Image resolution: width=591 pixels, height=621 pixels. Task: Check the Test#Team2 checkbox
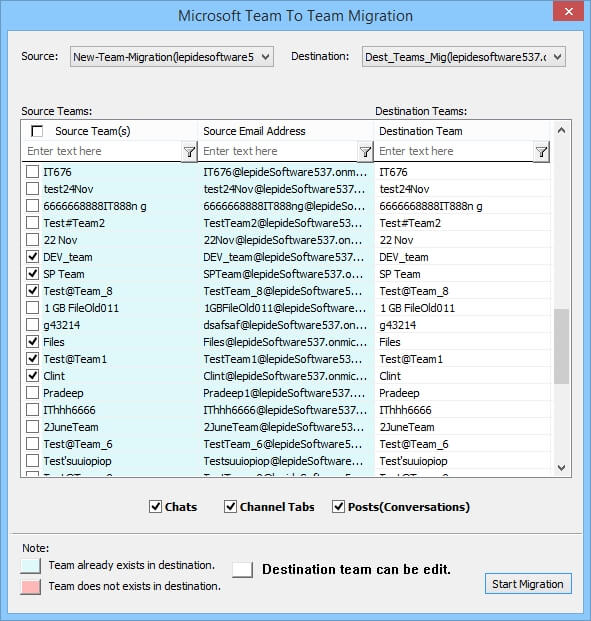pos(32,223)
